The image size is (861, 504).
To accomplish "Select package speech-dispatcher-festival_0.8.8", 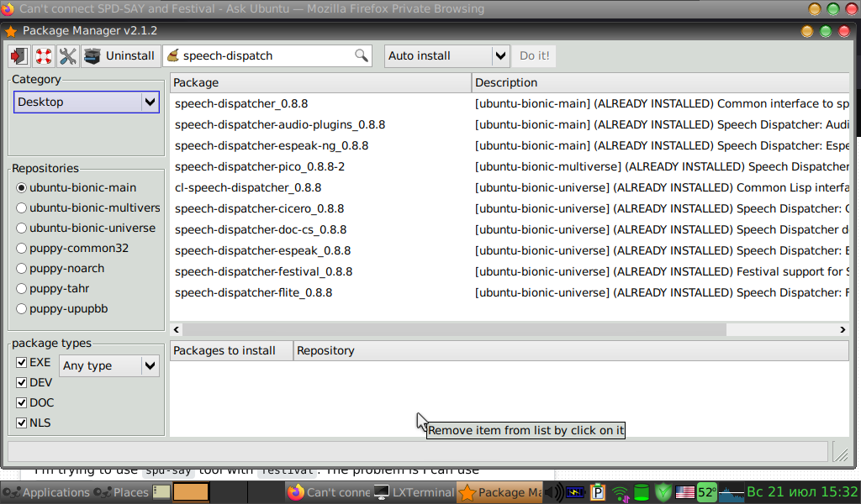I will click(x=263, y=272).
